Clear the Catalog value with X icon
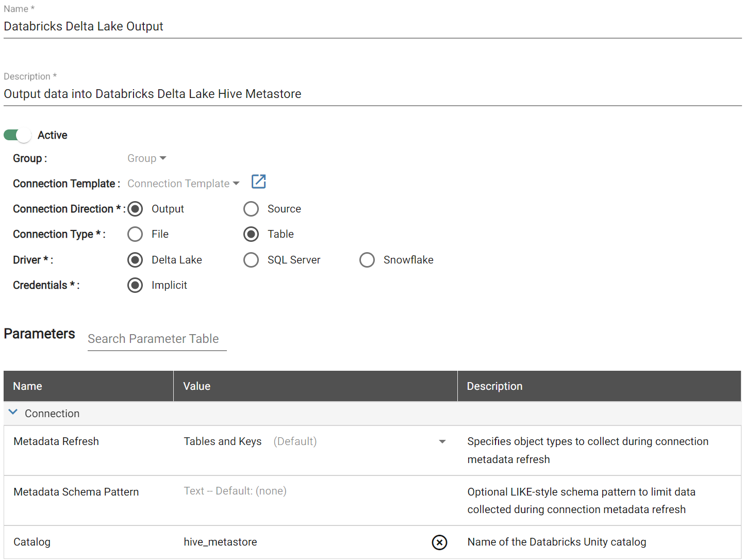 (x=439, y=542)
